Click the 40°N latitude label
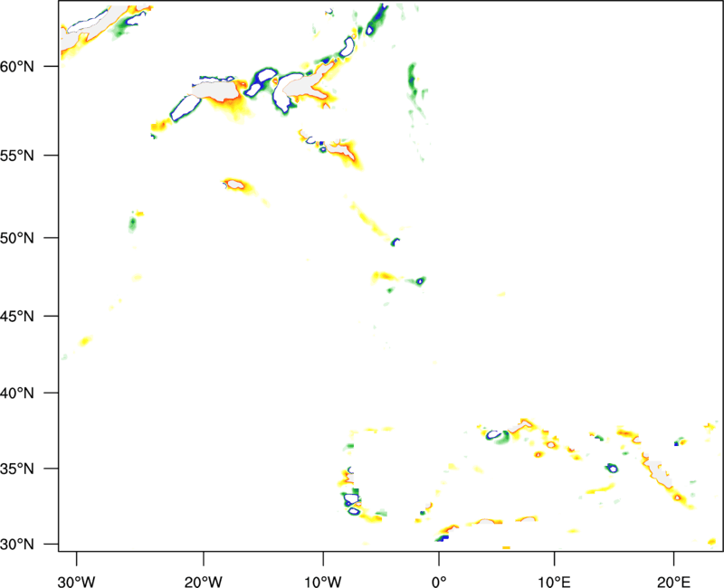The height and width of the screenshot is (588, 724). tap(16, 394)
